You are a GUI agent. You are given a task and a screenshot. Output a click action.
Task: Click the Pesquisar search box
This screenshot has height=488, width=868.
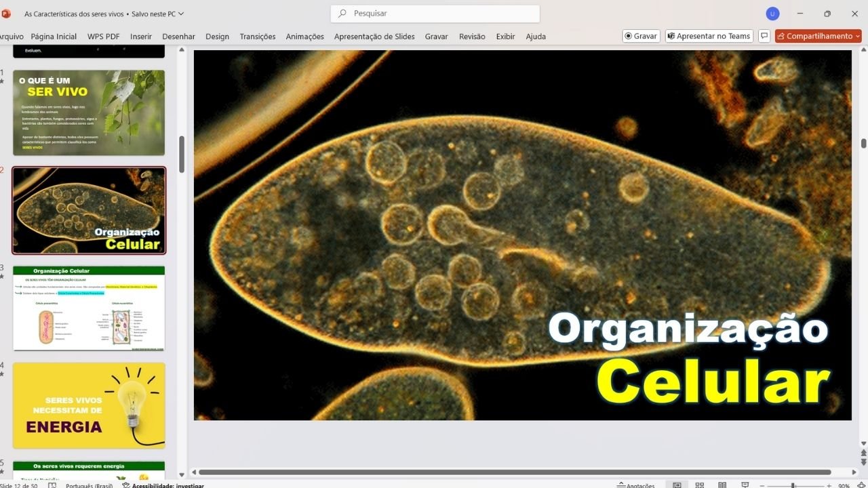[x=435, y=14]
